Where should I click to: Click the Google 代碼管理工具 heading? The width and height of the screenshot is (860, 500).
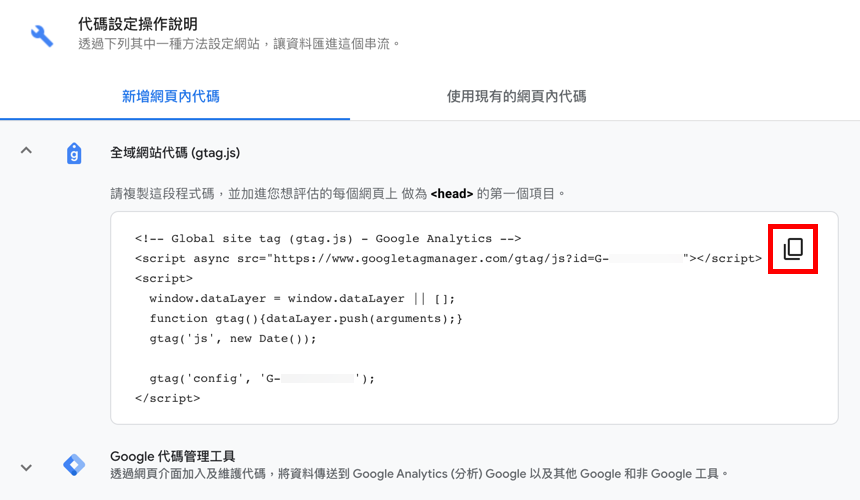coord(173,456)
